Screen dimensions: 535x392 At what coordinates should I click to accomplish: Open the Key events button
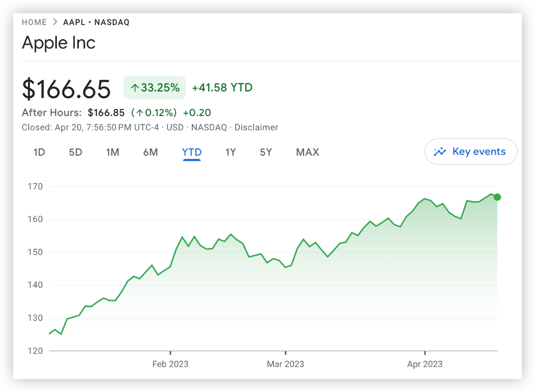471,152
